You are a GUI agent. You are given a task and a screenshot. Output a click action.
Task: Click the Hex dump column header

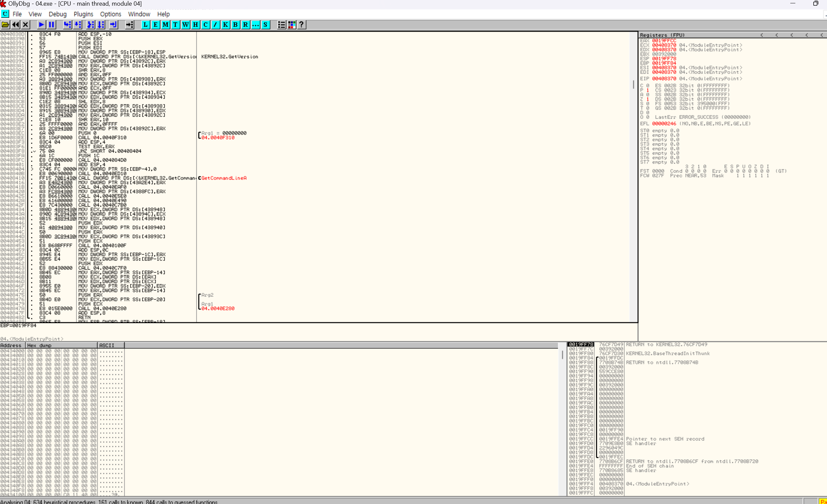62,345
